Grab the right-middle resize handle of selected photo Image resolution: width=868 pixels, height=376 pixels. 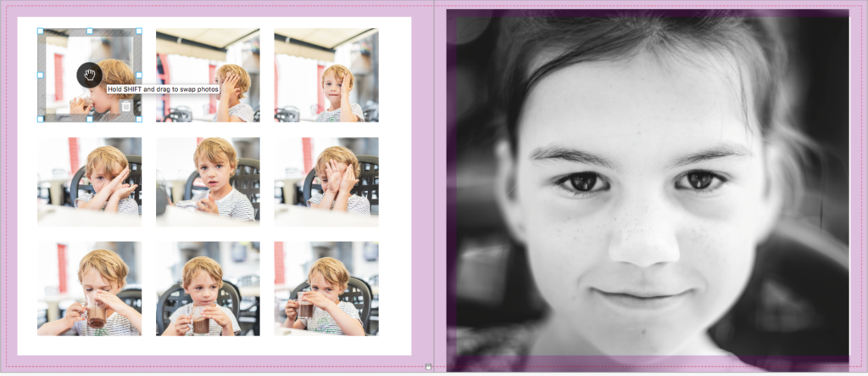[x=139, y=75]
